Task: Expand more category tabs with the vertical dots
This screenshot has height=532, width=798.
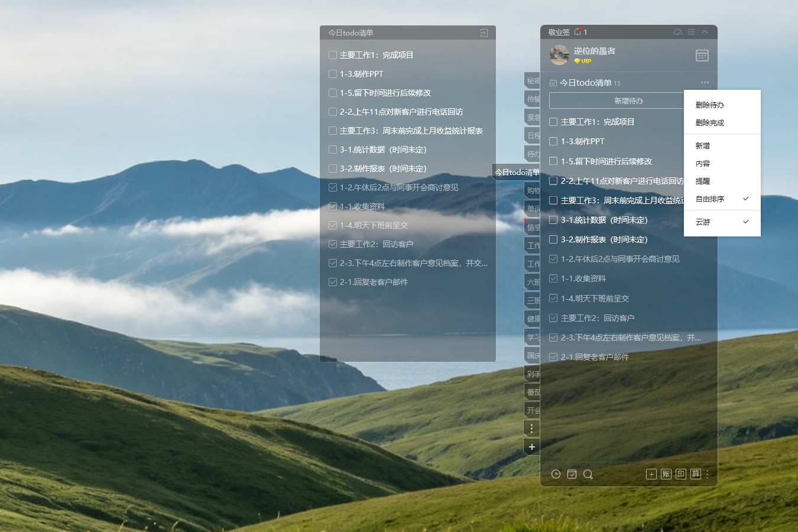Action: (531, 429)
